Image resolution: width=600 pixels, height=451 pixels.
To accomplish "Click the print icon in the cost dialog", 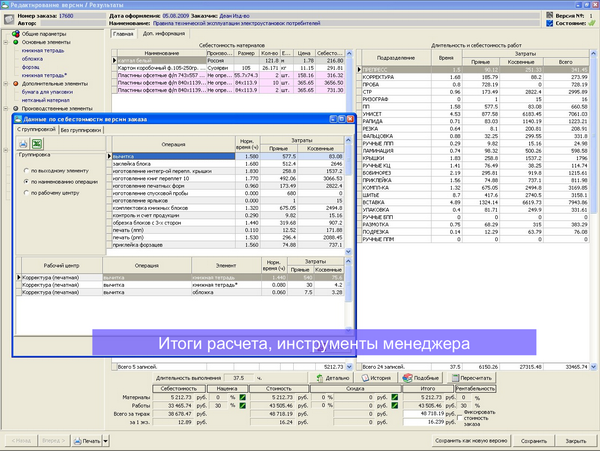I will tap(23, 145).
